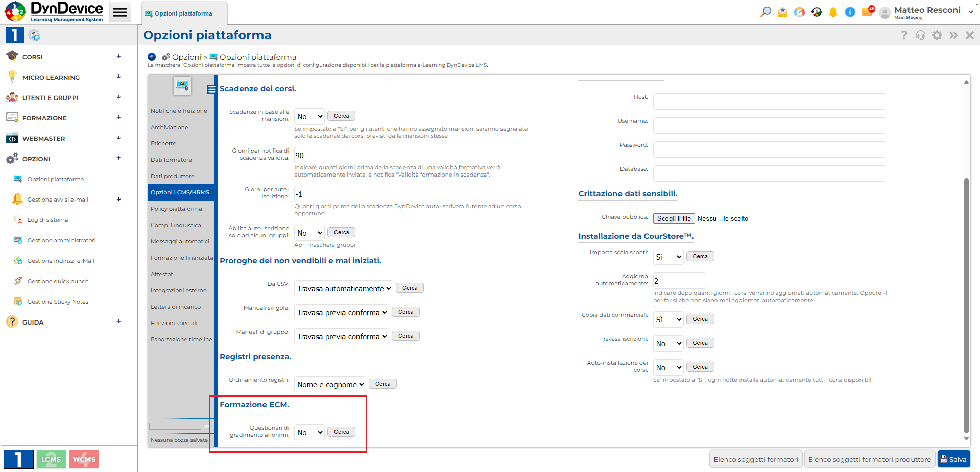Open the search magnifier icon in top bar
Viewport: 980px width, 472px height.
click(x=765, y=11)
